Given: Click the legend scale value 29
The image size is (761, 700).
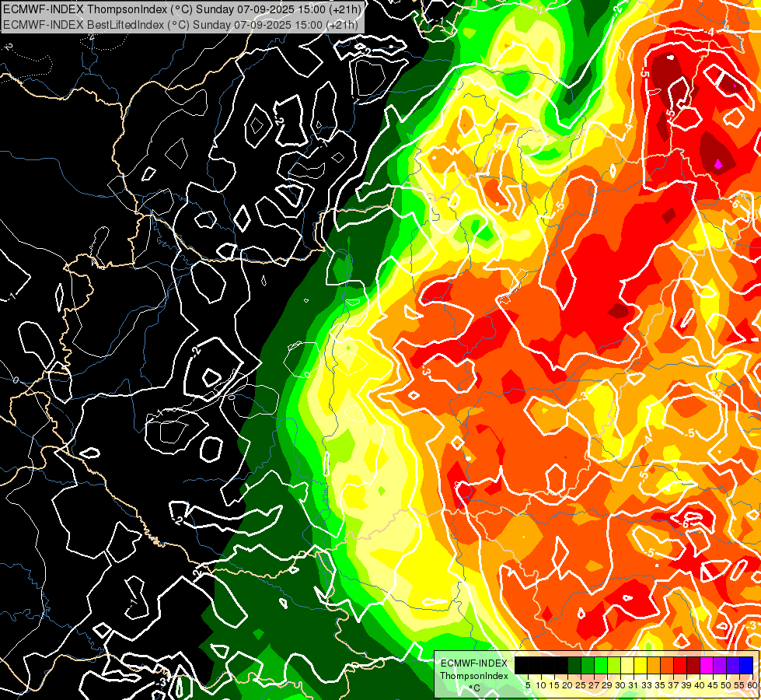Looking at the screenshot, I should [607, 685].
